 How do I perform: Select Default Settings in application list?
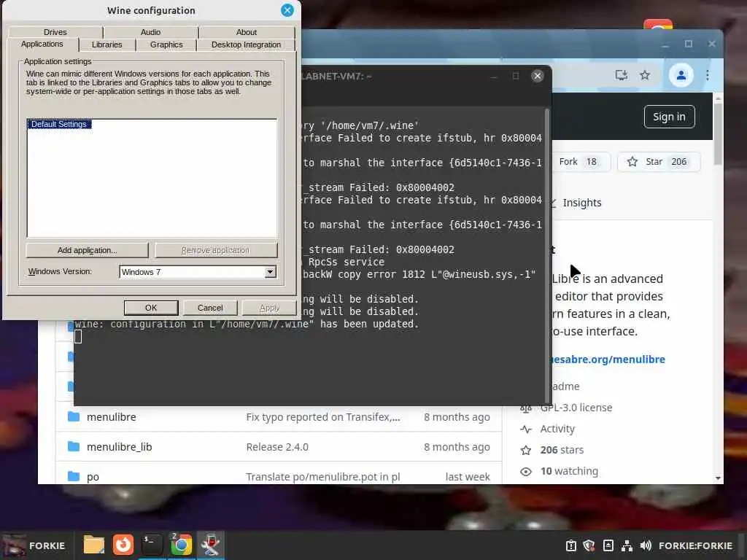pos(59,124)
